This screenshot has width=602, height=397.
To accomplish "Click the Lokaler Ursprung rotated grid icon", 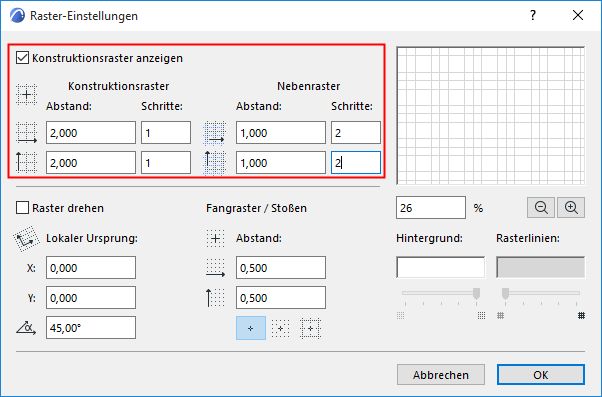I will (x=26, y=238).
